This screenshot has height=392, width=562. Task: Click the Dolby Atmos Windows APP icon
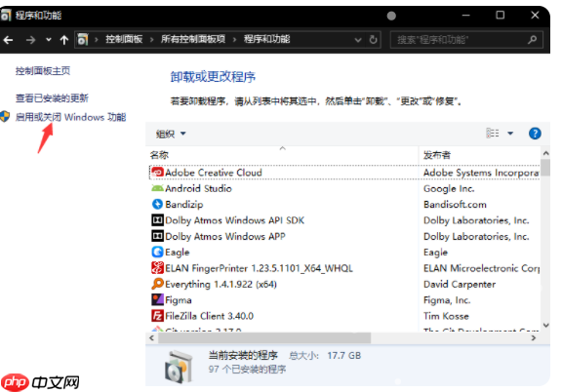coord(157,236)
